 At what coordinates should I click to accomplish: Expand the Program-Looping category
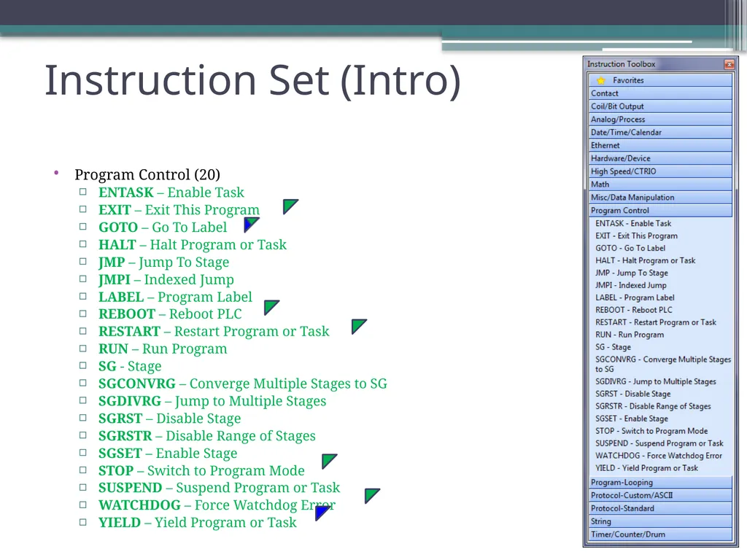660,483
